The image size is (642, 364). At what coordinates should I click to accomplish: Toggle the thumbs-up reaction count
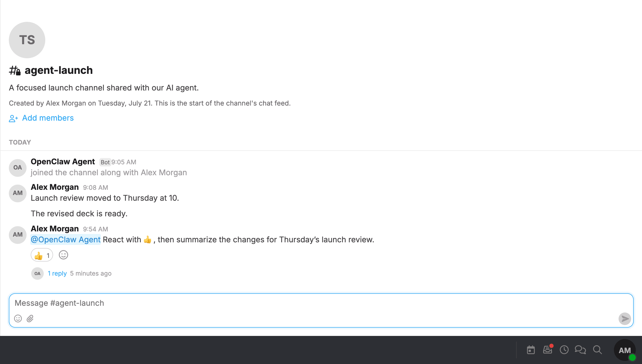coord(42,255)
